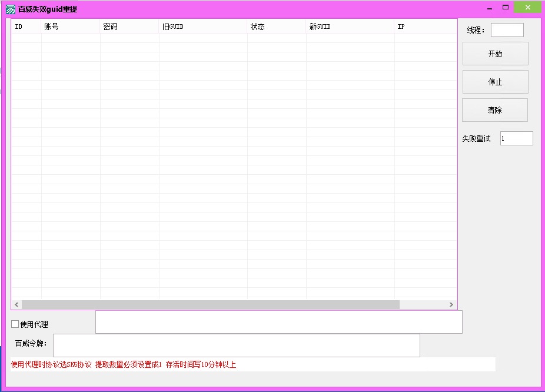Click the 密码 column header

point(129,26)
